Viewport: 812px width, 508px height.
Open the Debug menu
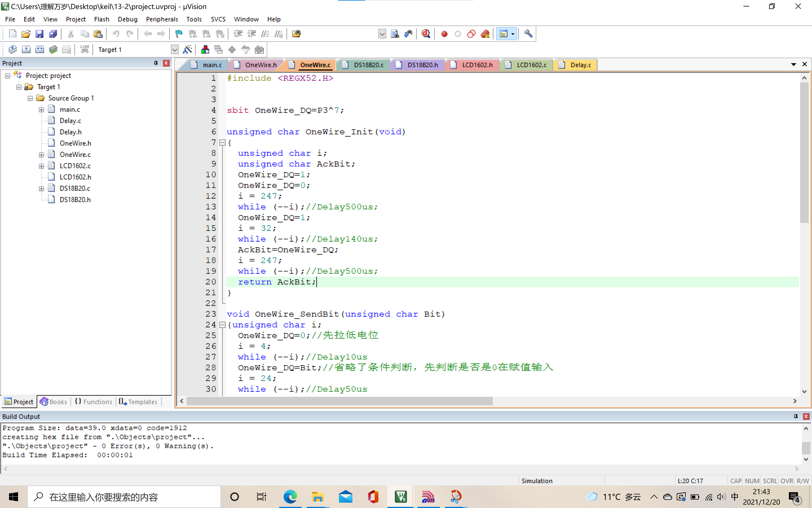(x=127, y=19)
